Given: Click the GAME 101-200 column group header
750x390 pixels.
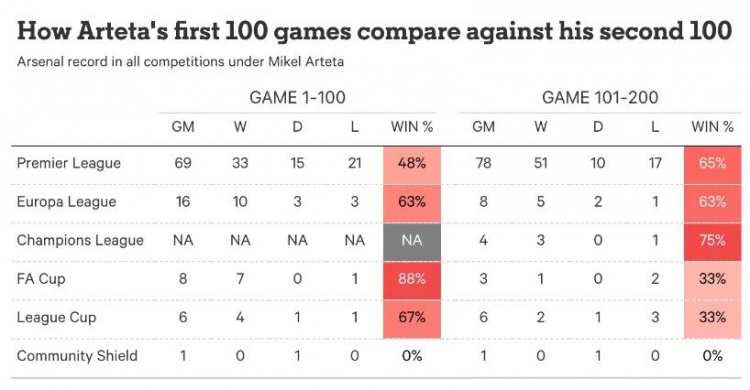Looking at the screenshot, I should coord(600,98).
